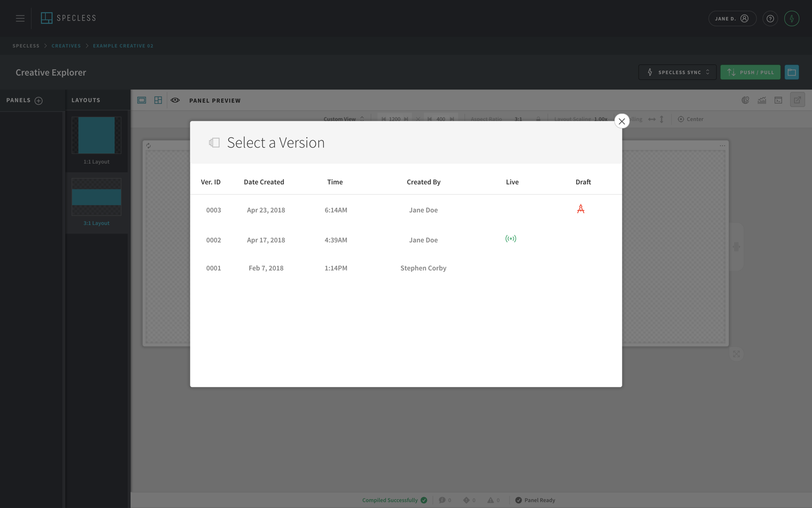
Task: Select the live icon for version 0002
Action: click(511, 239)
